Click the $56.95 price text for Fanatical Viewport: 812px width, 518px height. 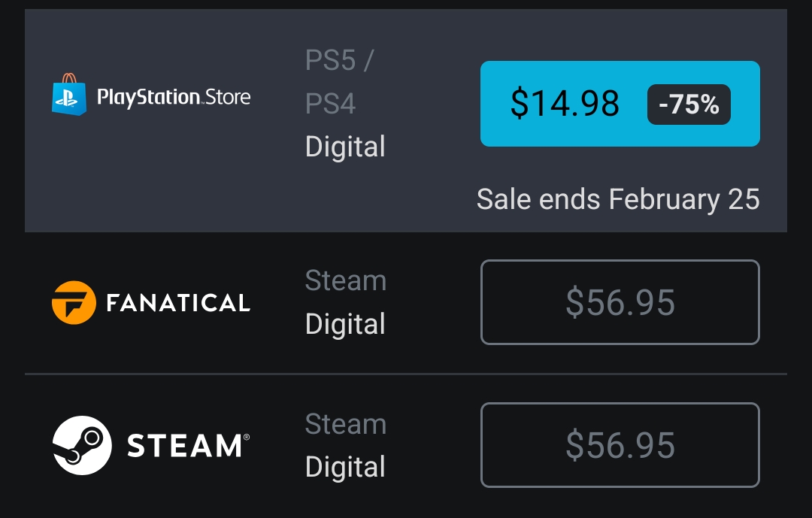[620, 302]
